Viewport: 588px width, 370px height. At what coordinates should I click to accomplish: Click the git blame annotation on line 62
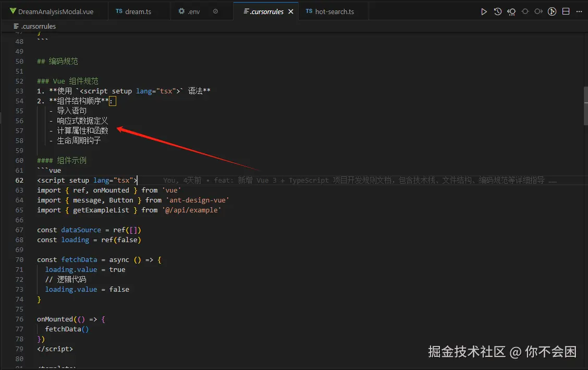[359, 181]
